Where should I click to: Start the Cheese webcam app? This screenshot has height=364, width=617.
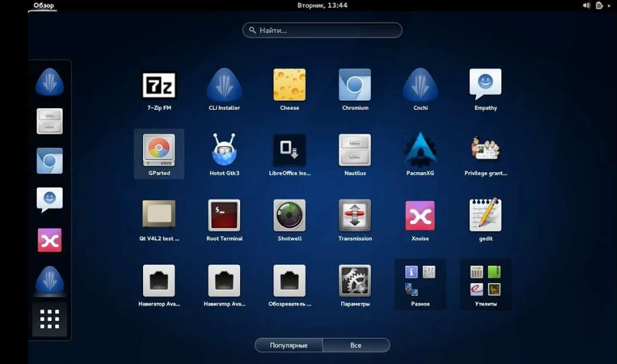(289, 85)
